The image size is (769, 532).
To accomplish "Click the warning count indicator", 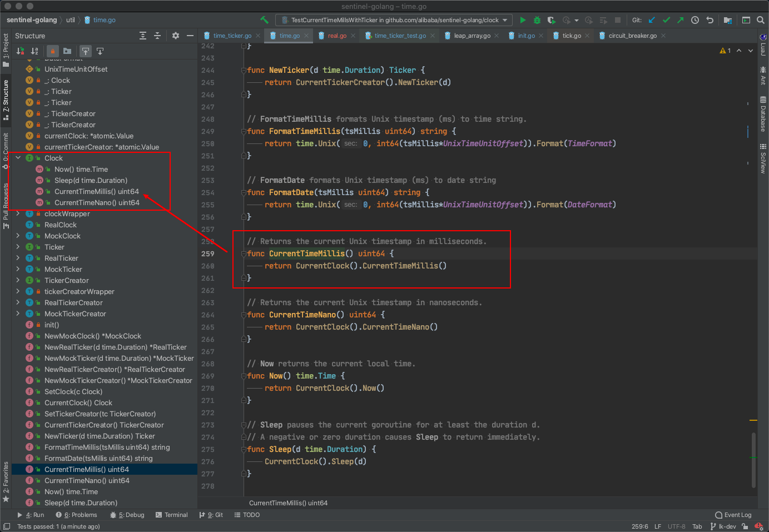I will tap(726, 51).
